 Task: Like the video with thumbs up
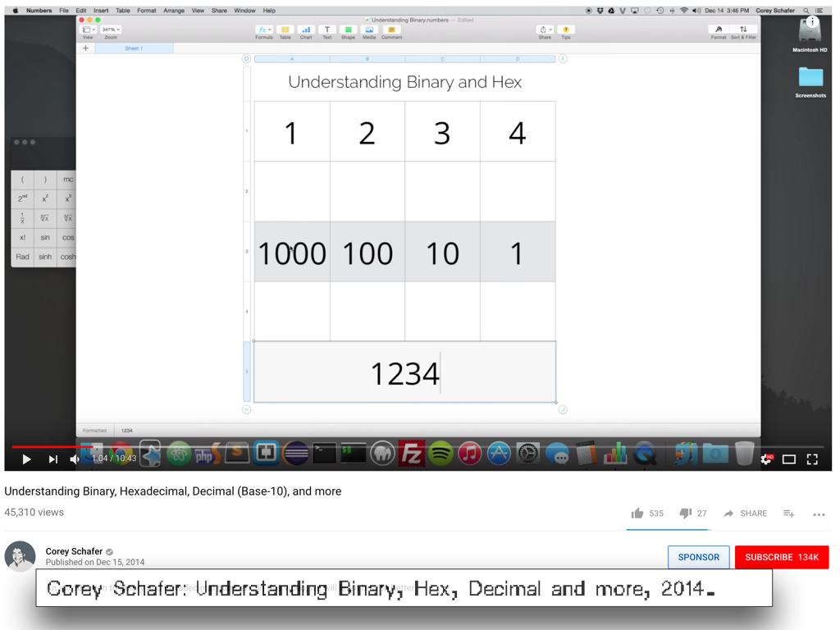tap(637, 514)
